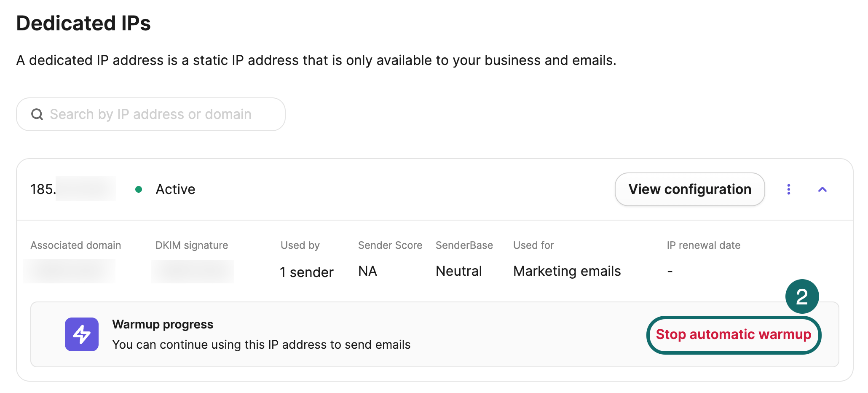Click the Dedicated IPs page heading
868x393 pixels.
point(83,23)
